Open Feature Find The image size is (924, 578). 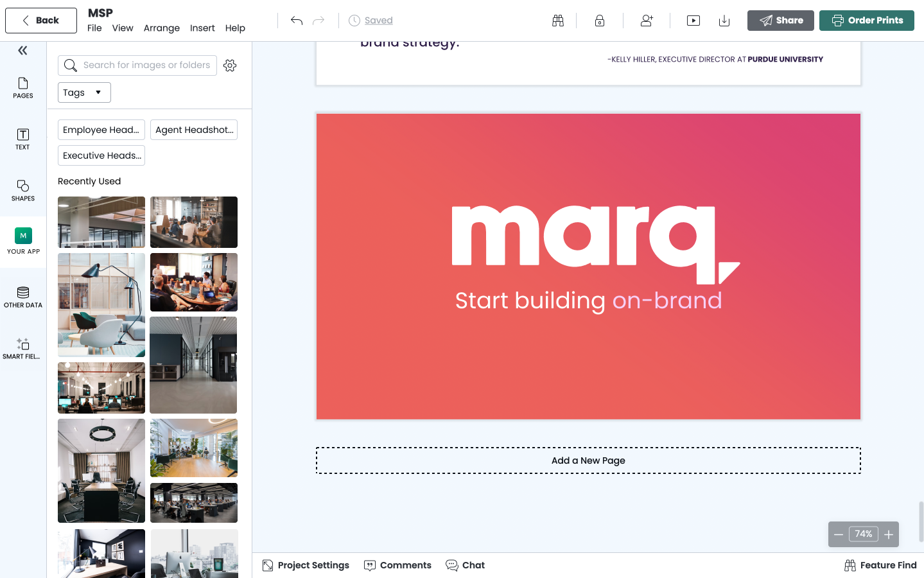point(880,565)
